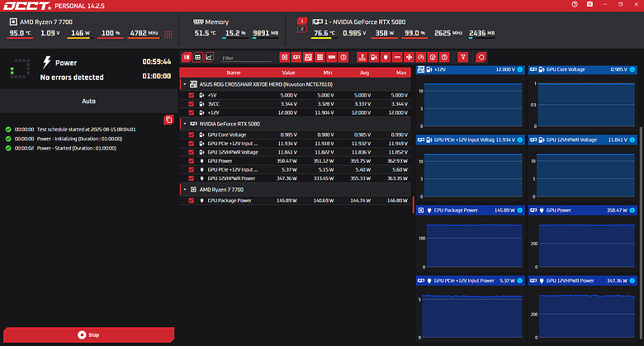The height and width of the screenshot is (346, 644).
Task: Filter sensors by temperature type icon
Action: pyautogui.click(x=362, y=58)
